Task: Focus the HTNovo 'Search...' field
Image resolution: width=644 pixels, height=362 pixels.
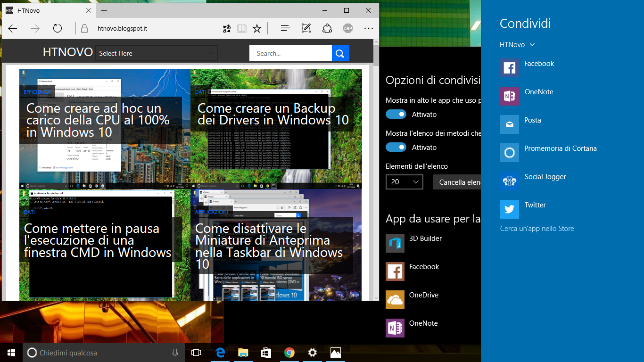Action: pos(290,53)
